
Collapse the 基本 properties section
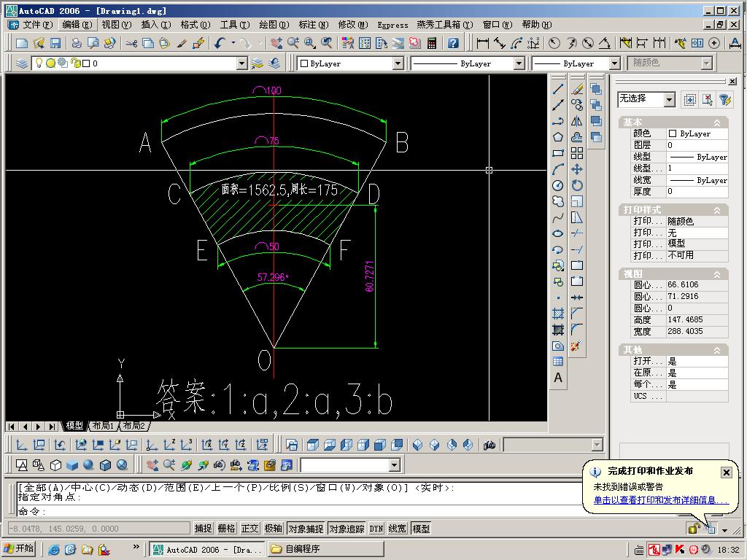coord(716,122)
